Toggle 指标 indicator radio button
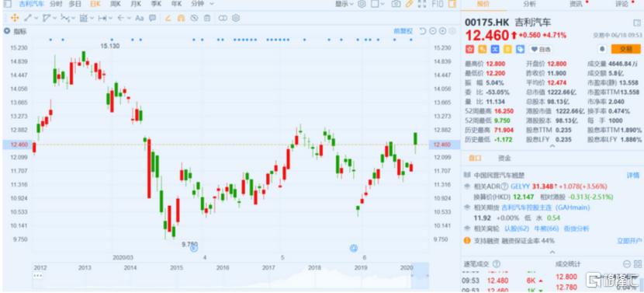644x293 pixels. point(8,31)
